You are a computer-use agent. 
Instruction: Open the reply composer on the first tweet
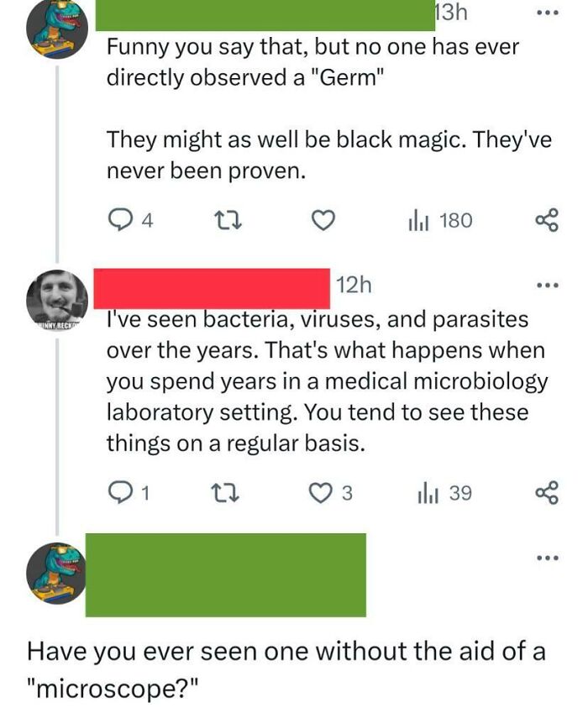pos(119,221)
